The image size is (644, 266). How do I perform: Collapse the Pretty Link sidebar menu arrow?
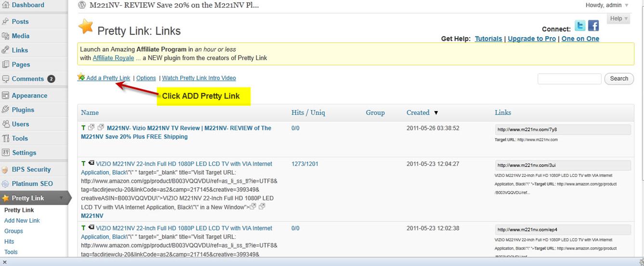click(61, 198)
